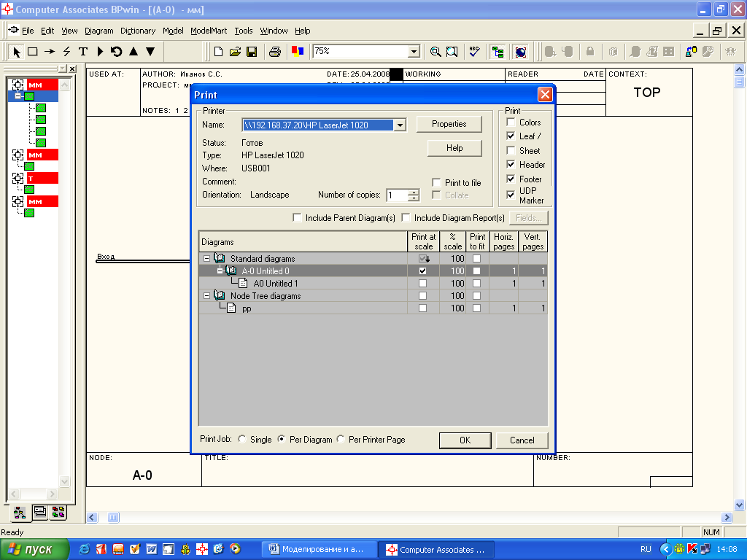Image resolution: width=747 pixels, height=560 pixels.
Task: Open the Dictionary menu
Action: tap(138, 31)
